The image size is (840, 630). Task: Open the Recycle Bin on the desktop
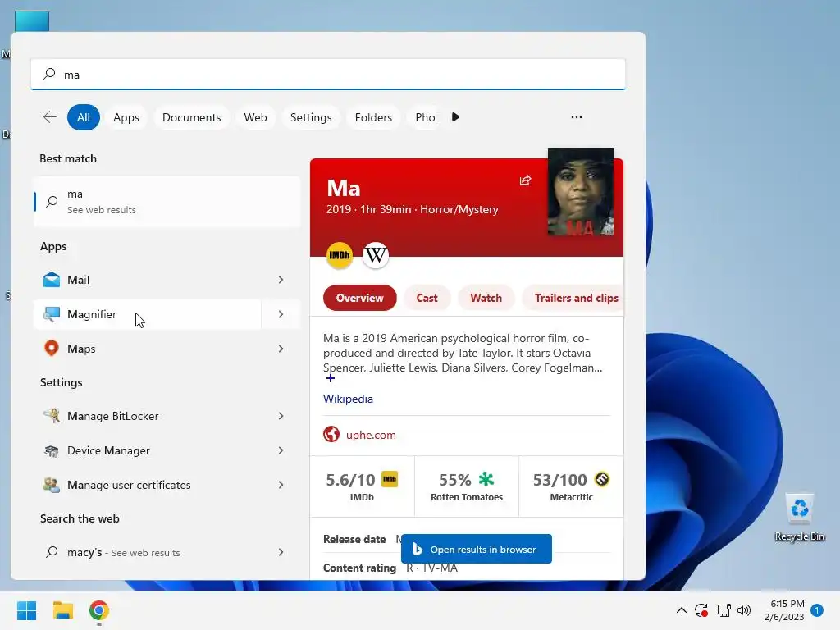[799, 517]
